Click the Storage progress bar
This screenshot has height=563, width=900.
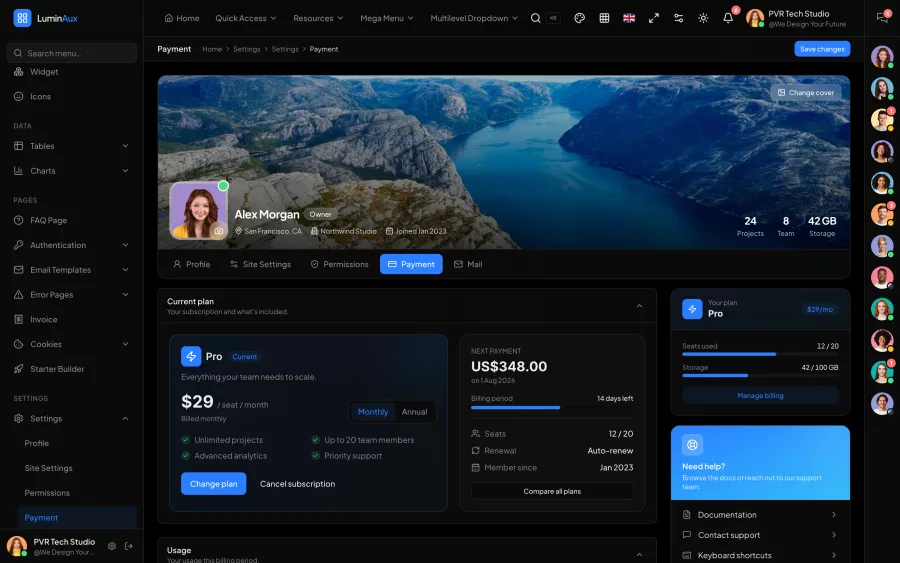760,375
